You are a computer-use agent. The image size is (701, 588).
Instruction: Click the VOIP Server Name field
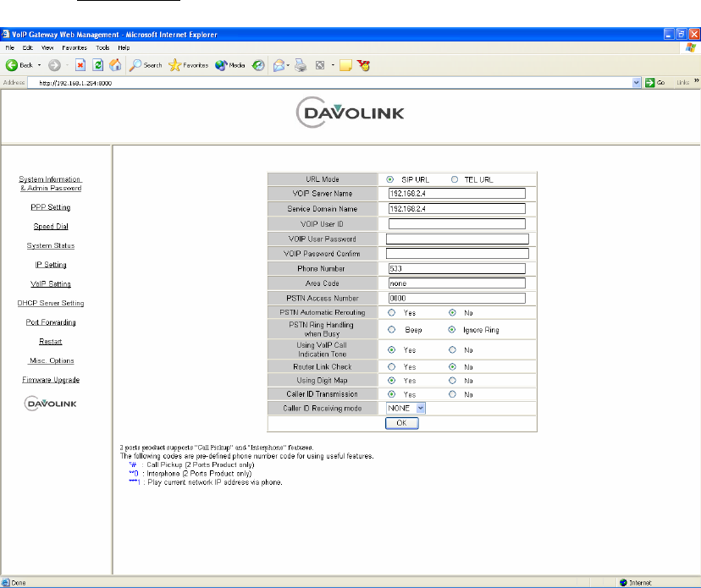(x=457, y=194)
